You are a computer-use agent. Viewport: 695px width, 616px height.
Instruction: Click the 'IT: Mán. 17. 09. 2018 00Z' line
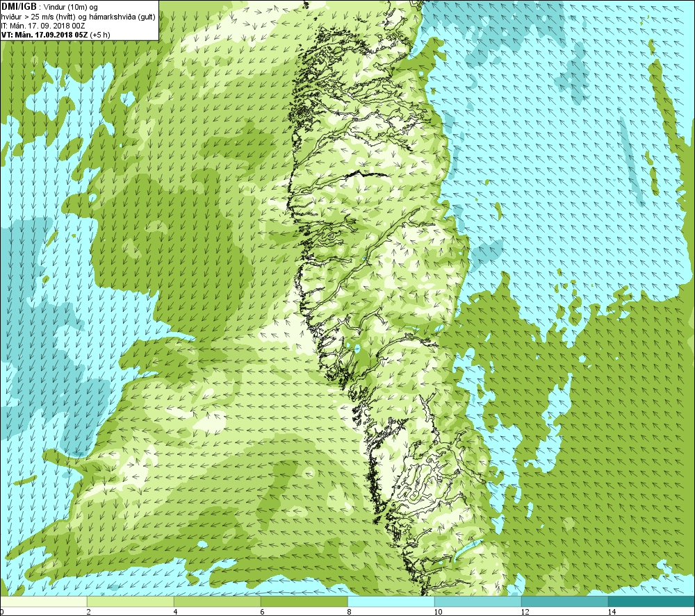tap(43, 26)
